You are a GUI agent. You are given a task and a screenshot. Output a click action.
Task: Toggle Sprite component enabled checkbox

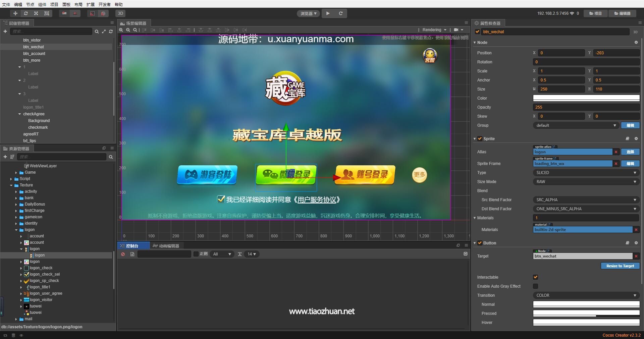point(480,138)
